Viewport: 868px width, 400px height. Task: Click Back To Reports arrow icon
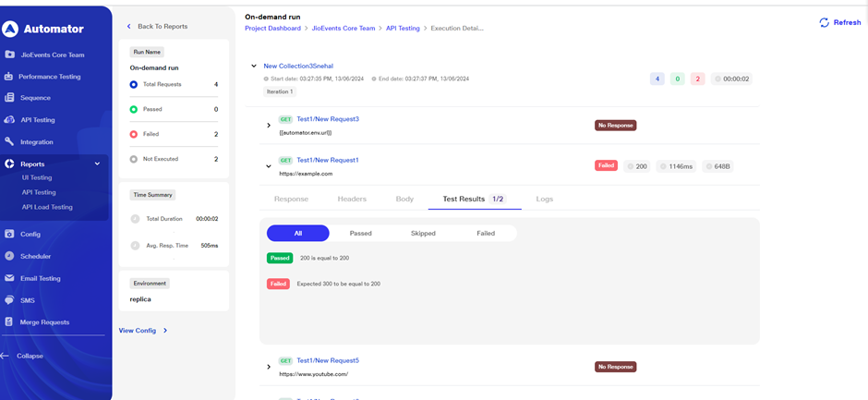coord(129,26)
